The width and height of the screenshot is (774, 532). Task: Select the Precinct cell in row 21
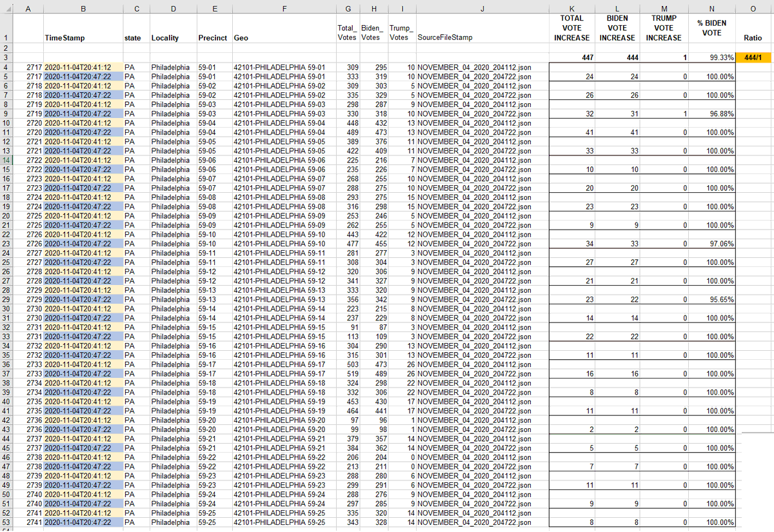coord(214,225)
